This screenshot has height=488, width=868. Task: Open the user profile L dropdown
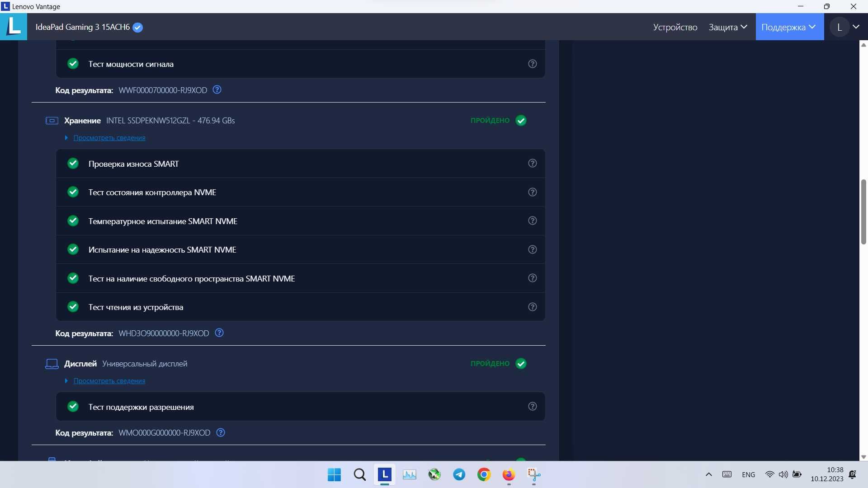coord(845,27)
